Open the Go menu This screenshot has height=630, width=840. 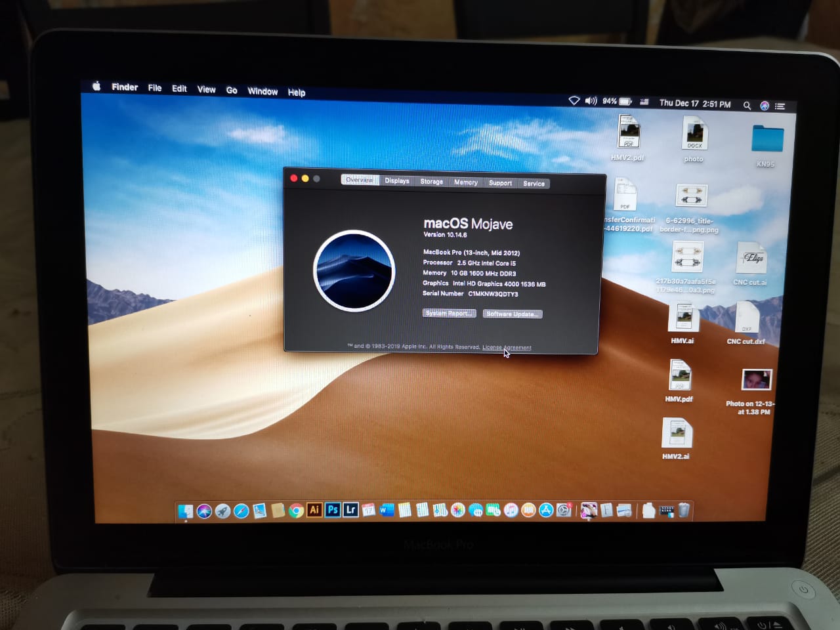point(232,90)
